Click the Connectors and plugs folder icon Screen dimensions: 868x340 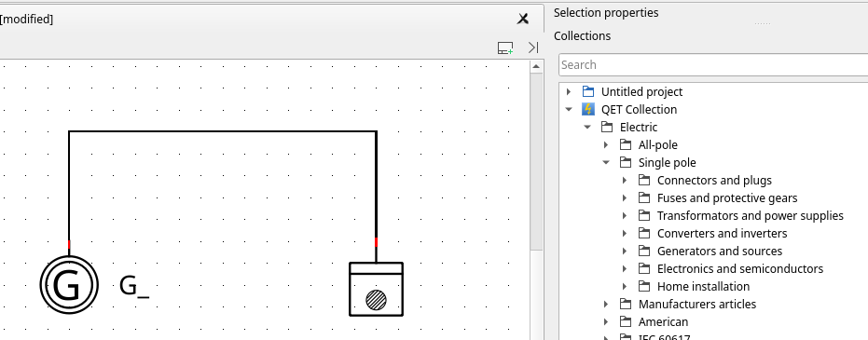(644, 180)
